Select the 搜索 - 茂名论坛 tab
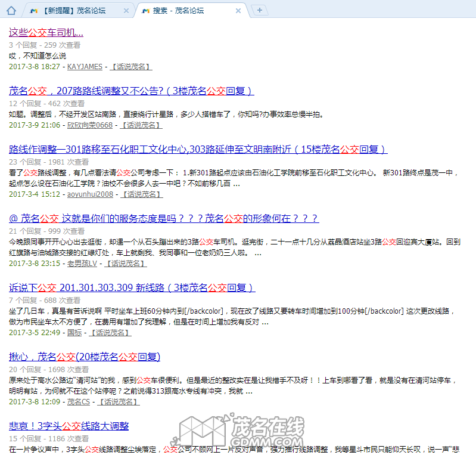 (x=191, y=11)
